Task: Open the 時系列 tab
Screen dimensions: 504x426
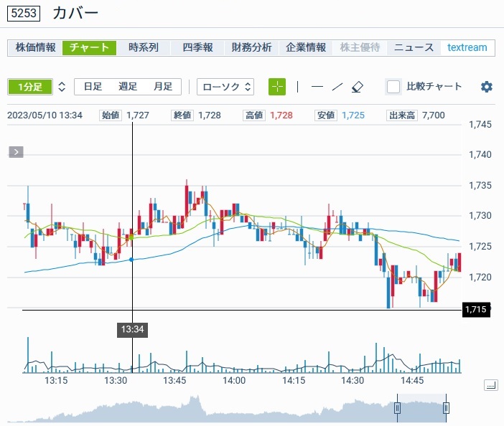Action: click(144, 47)
